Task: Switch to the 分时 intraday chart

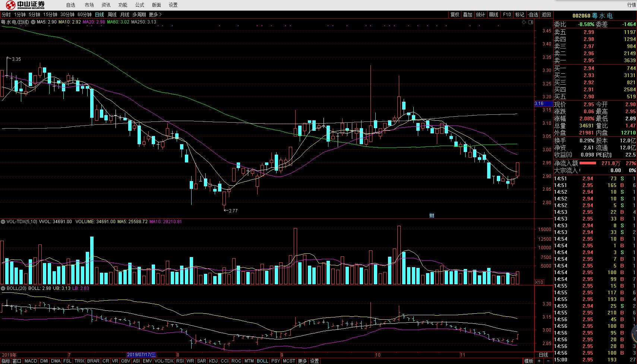Action: tap(6, 15)
